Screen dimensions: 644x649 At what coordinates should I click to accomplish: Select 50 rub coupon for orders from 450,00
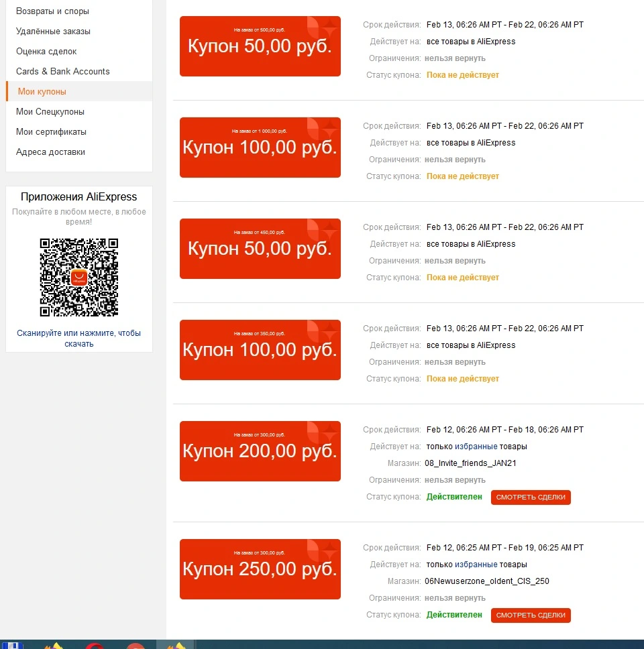(260, 249)
